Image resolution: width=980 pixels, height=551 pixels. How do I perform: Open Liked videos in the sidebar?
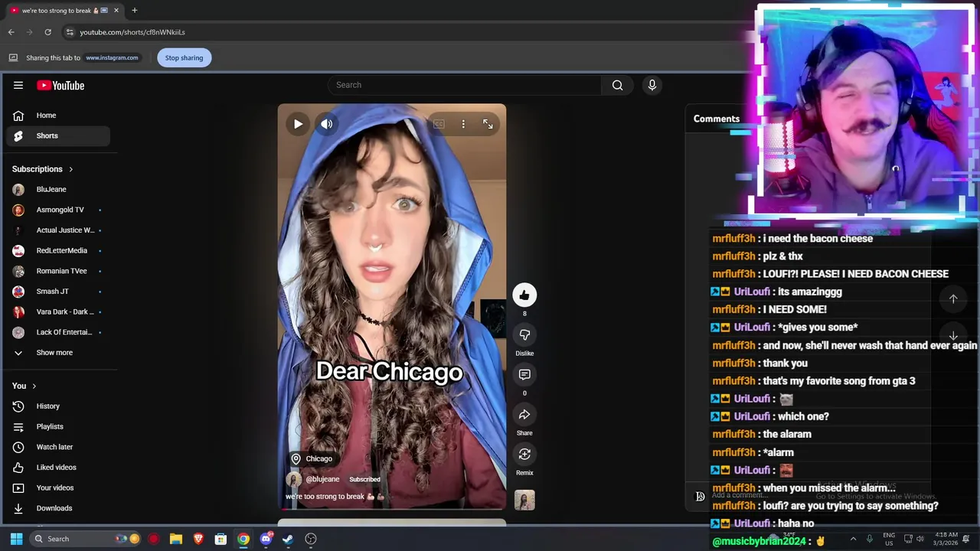pos(58,468)
